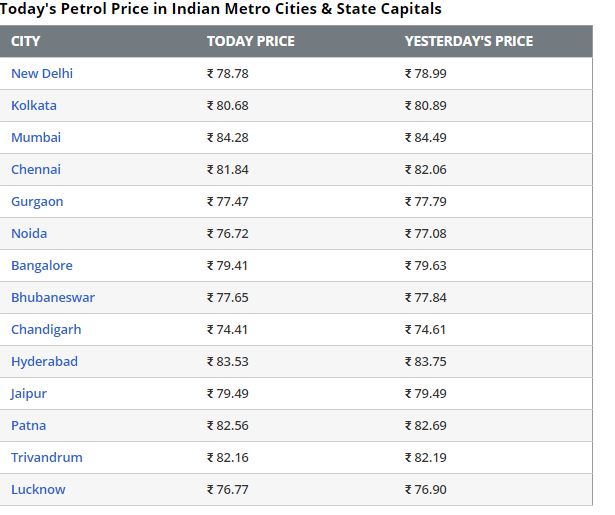The image size is (615, 515).
Task: Select the Bhubaneswar link
Action: 53,297
